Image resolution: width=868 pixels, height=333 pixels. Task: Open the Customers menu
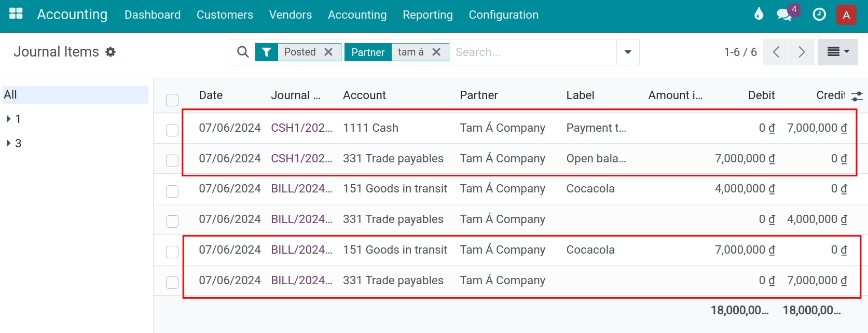pyautogui.click(x=225, y=15)
